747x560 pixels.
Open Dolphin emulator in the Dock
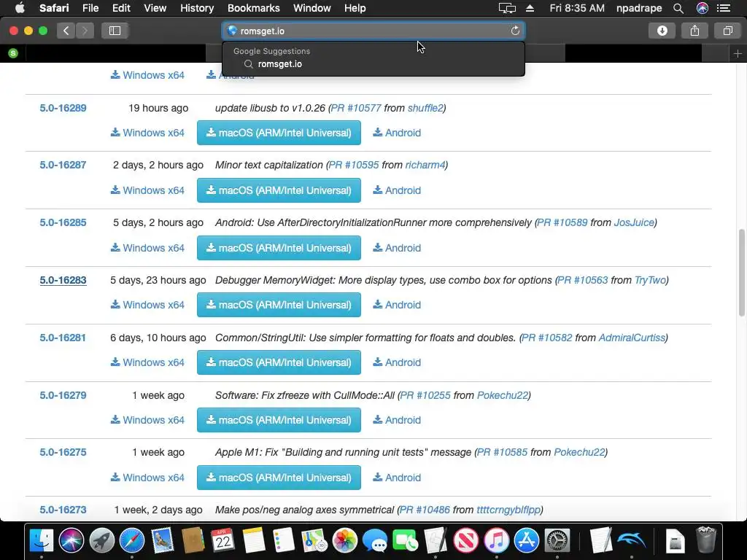tap(631, 540)
